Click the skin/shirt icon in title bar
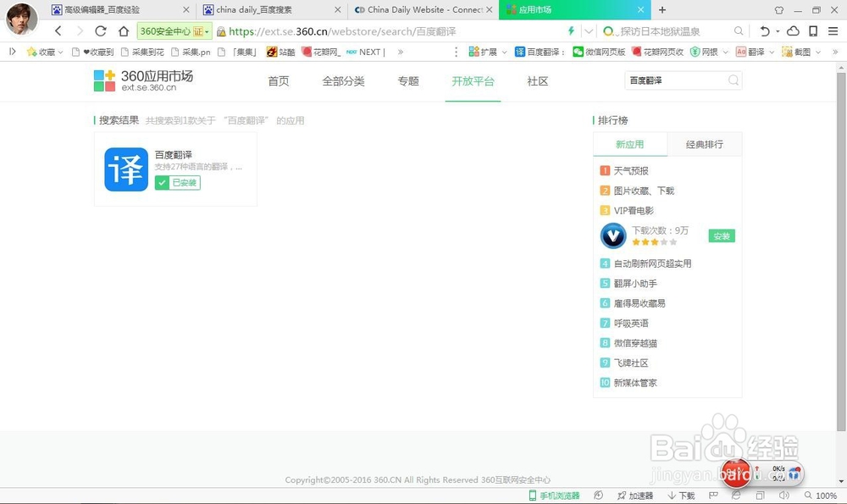 click(x=779, y=9)
